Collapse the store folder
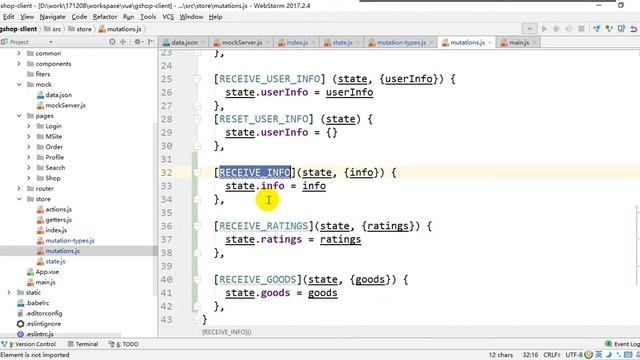This screenshot has width=640, height=360. click(19, 199)
